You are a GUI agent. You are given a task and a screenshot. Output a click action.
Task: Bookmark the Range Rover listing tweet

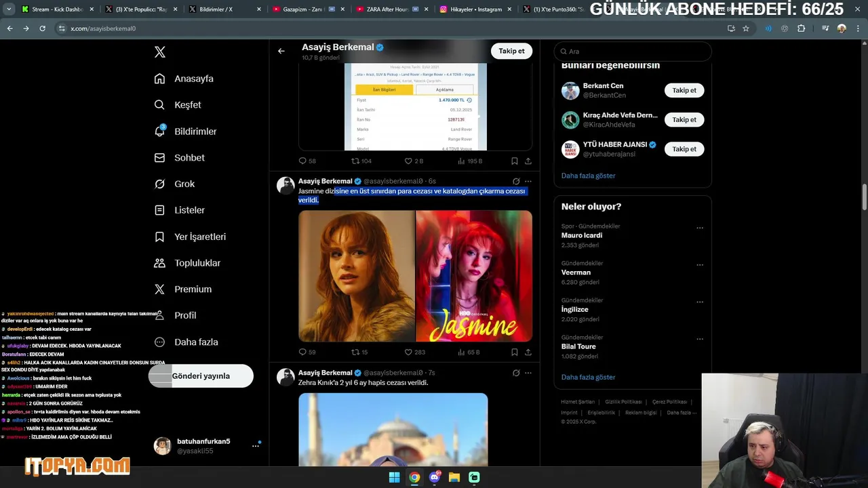(x=515, y=161)
